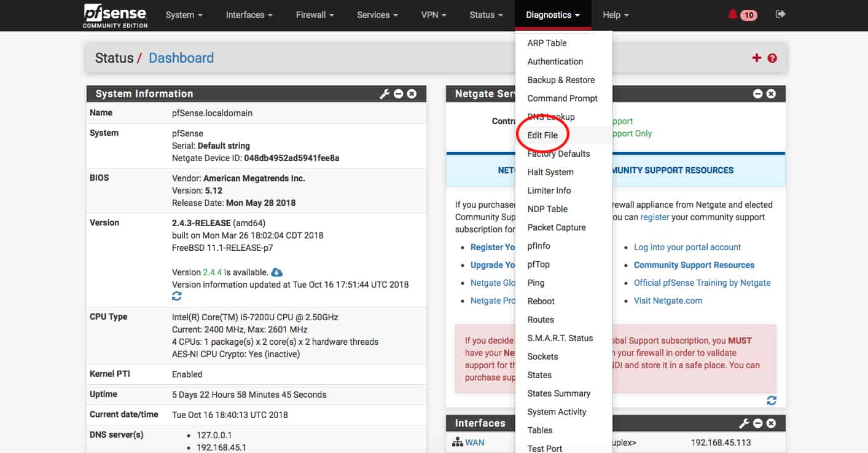Refresh version information with the refresh icon

click(177, 296)
